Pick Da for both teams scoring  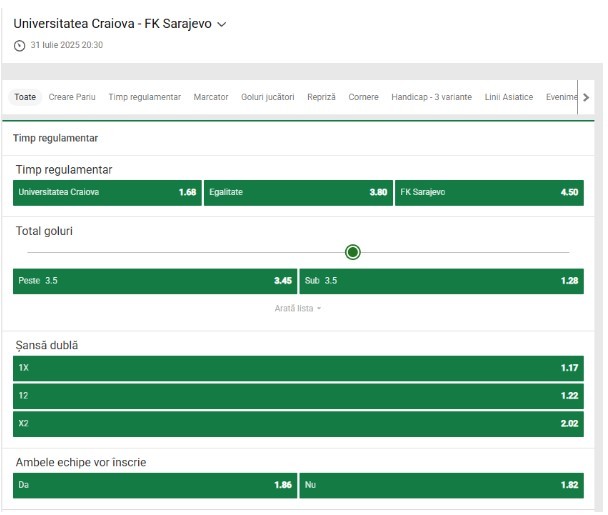(155, 485)
